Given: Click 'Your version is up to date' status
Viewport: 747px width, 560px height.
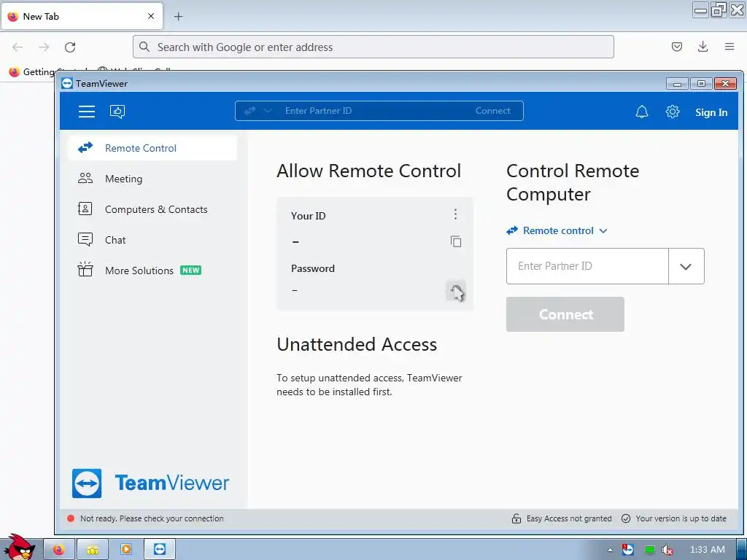Looking at the screenshot, I should (681, 518).
